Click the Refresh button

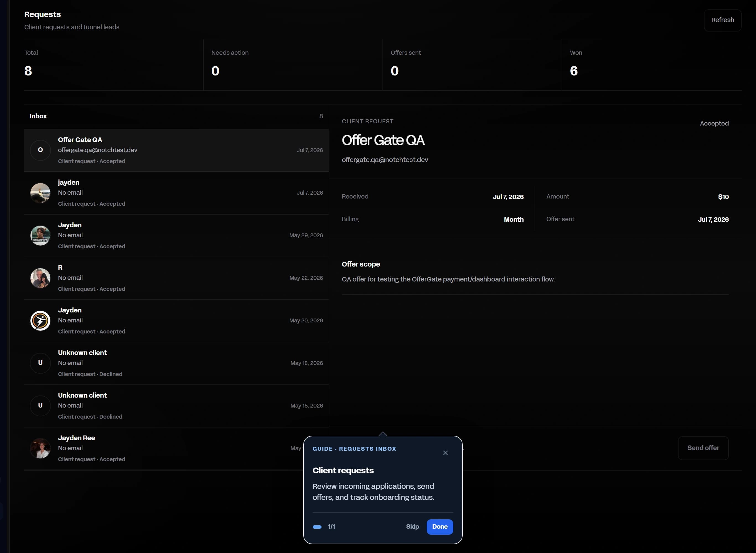[722, 20]
